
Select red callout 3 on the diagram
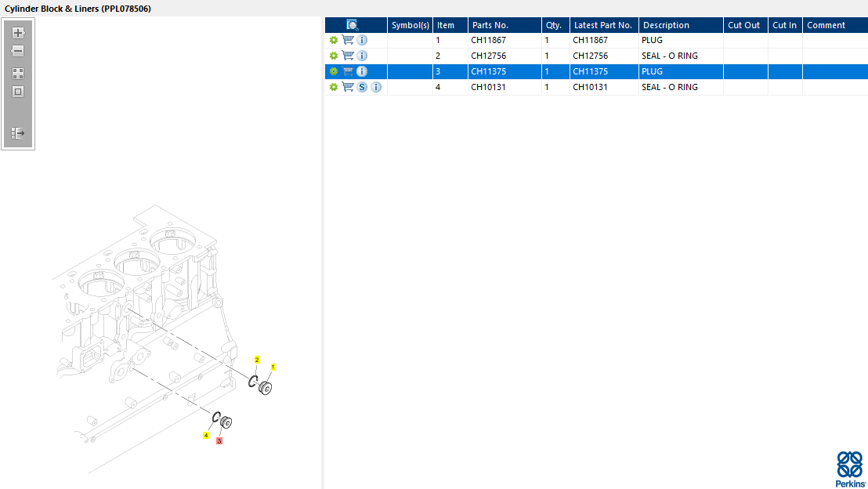click(x=219, y=441)
